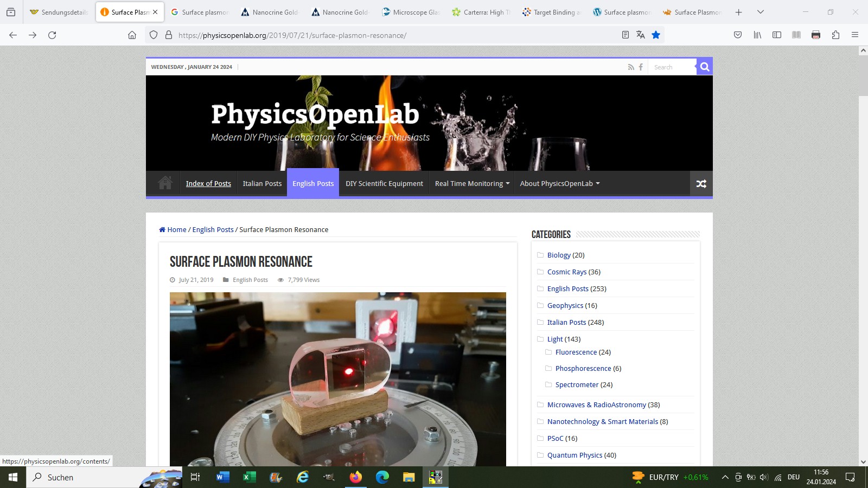
Task: Switch to the Google Surface plasmon tab
Action: point(200,12)
